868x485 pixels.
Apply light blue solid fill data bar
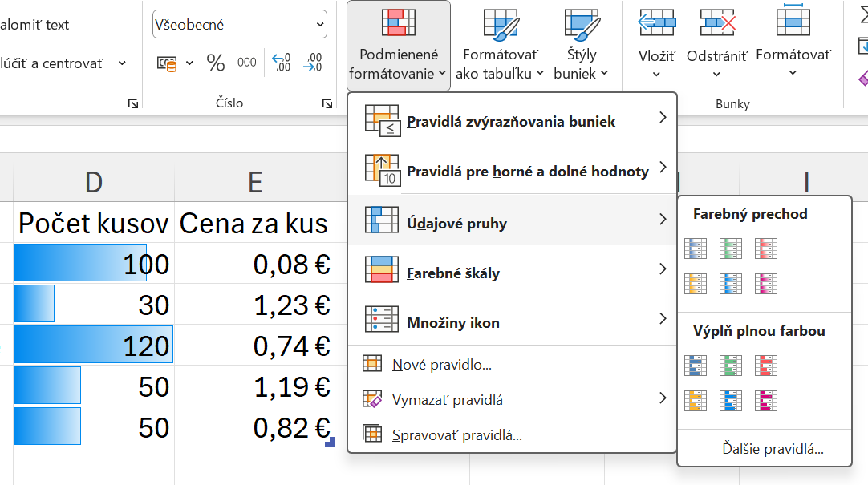tap(731, 401)
